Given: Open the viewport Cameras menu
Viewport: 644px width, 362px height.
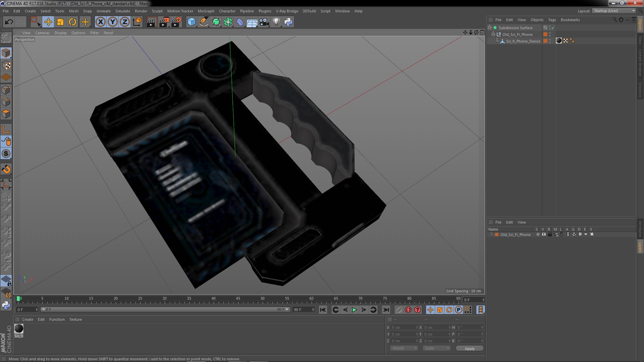Looking at the screenshot, I should tap(42, 33).
